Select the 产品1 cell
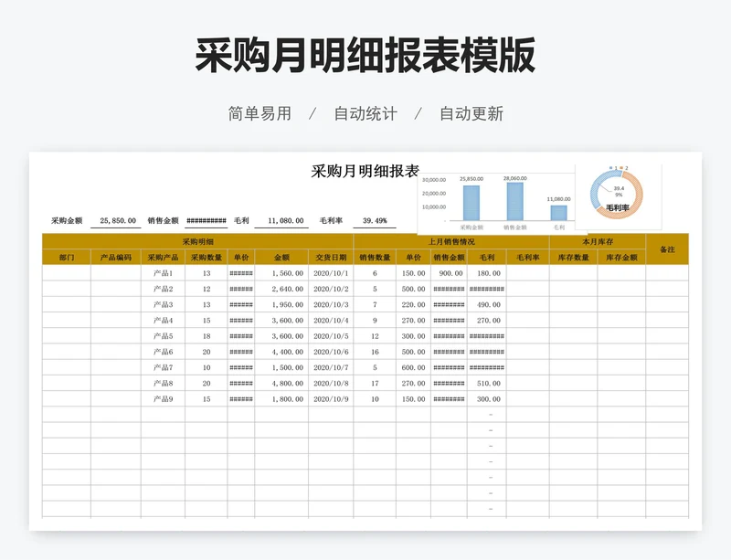This screenshot has width=731, height=560. [x=164, y=273]
